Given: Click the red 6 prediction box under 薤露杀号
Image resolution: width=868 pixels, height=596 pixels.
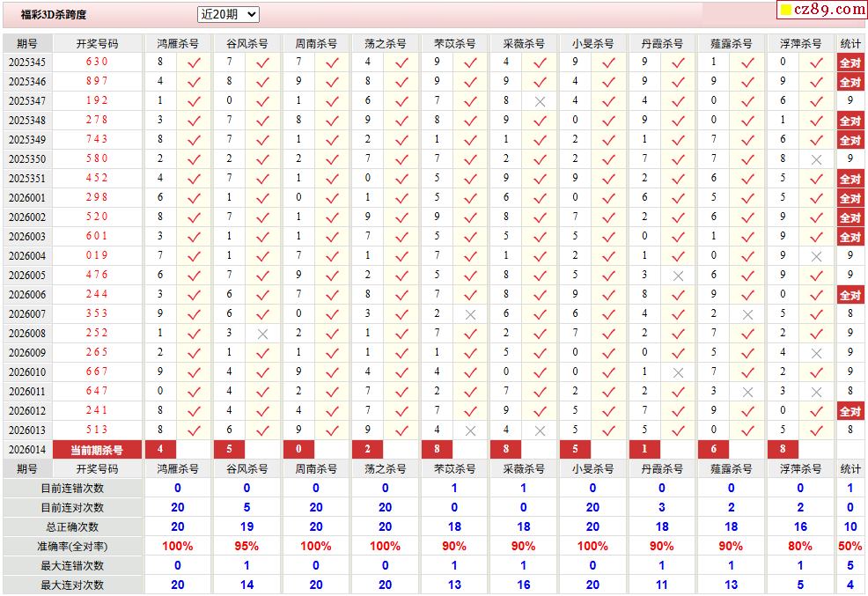Looking at the screenshot, I should pos(714,450).
